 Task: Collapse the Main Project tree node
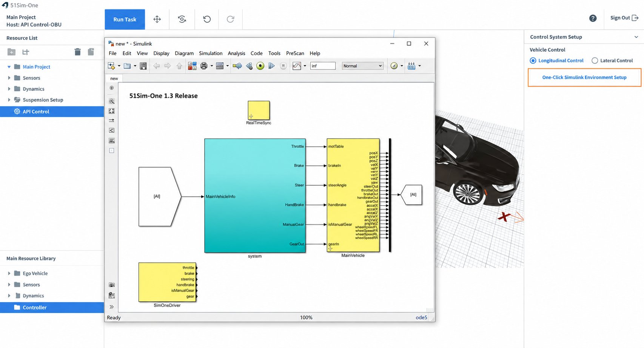coord(9,67)
